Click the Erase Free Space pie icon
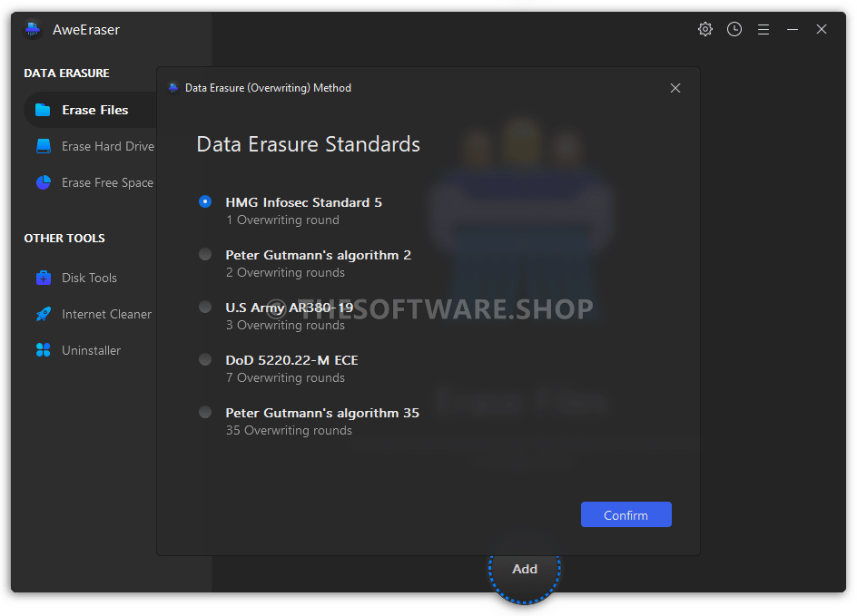This screenshot has width=857, height=616. 44,182
